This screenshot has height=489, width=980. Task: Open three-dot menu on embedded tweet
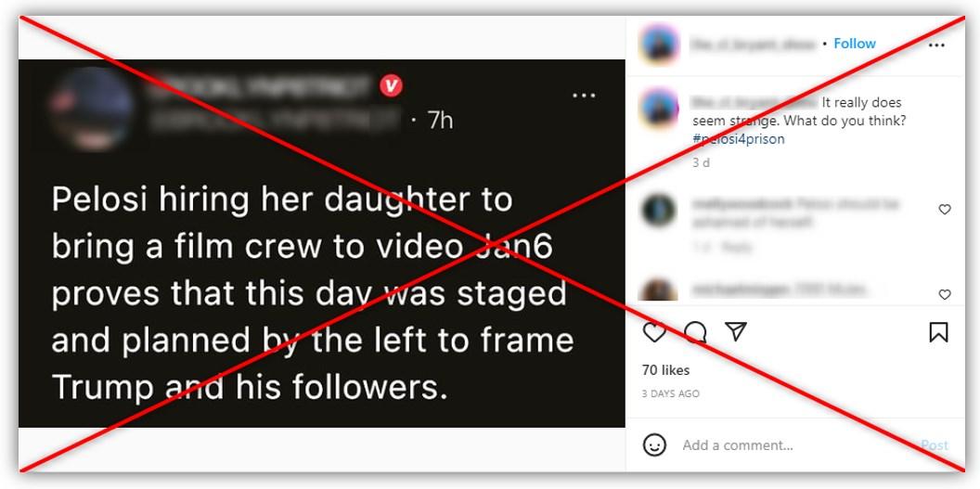click(x=584, y=96)
